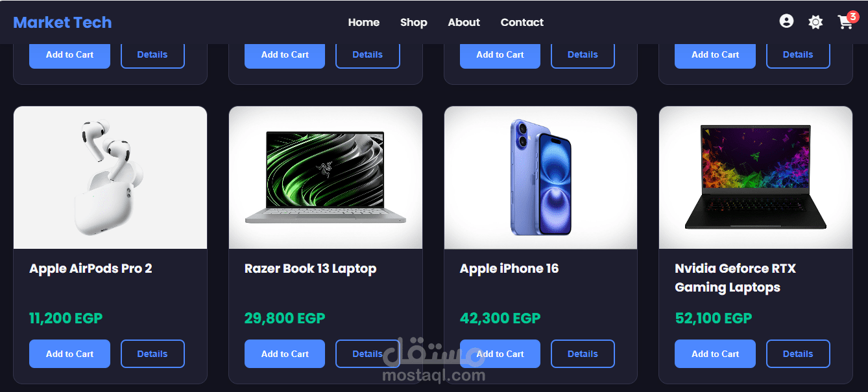Open the Nvidia Geforce RTX Gaming Laptops title
Viewport: 868px width, 392px height.
tap(735, 278)
